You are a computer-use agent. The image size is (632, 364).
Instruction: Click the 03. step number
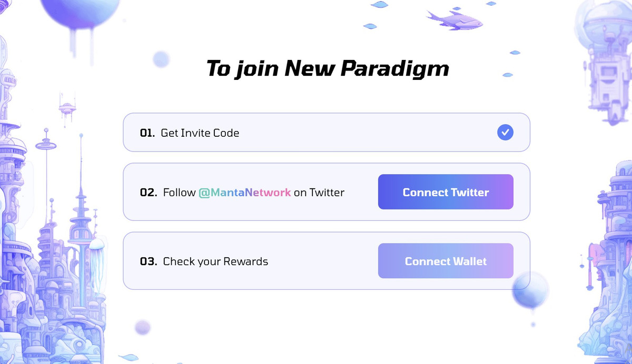(149, 261)
